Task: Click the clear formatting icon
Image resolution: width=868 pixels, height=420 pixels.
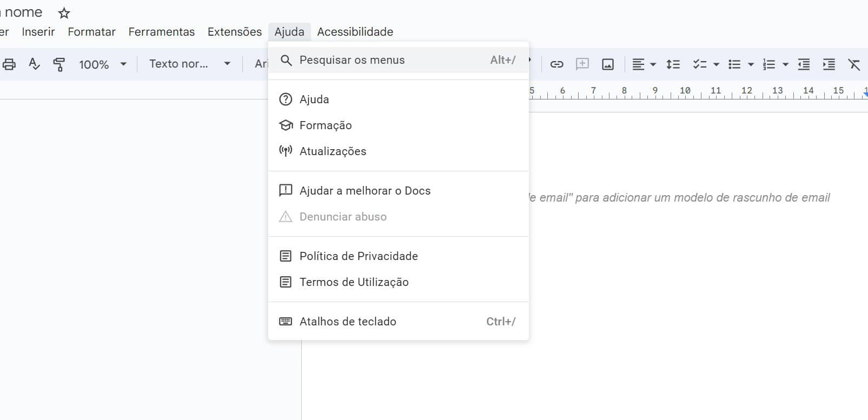Action: [x=854, y=64]
